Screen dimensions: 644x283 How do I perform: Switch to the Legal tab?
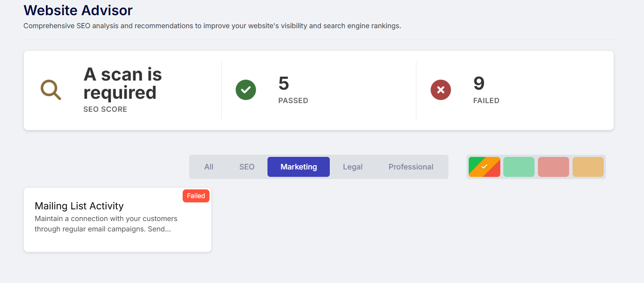352,167
